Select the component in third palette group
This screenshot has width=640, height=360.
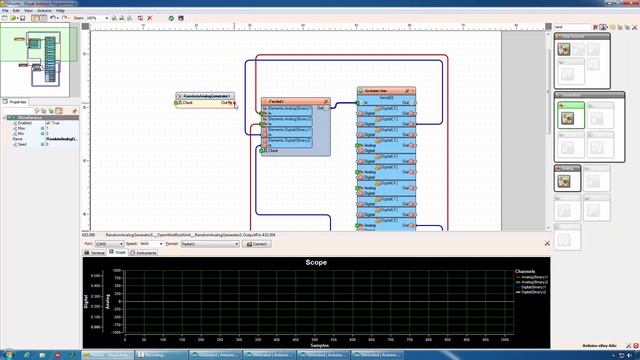(x=564, y=181)
